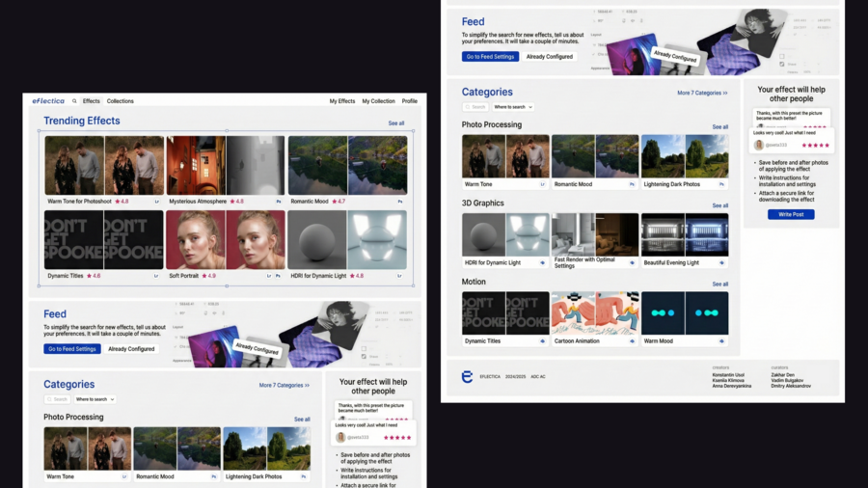This screenshot has height=488, width=868.
Task: Open More 7 Categories link in the right page
Action: click(x=702, y=93)
